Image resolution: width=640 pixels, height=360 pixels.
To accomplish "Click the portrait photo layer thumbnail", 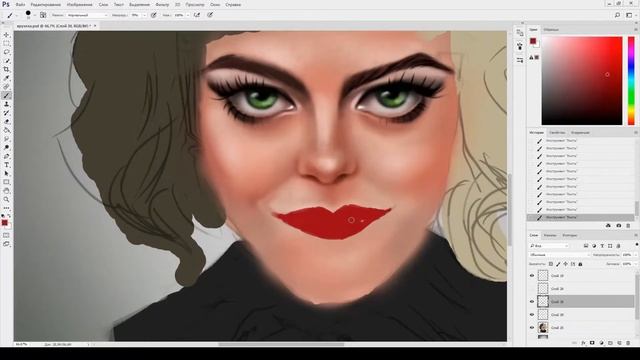I will coord(543,328).
